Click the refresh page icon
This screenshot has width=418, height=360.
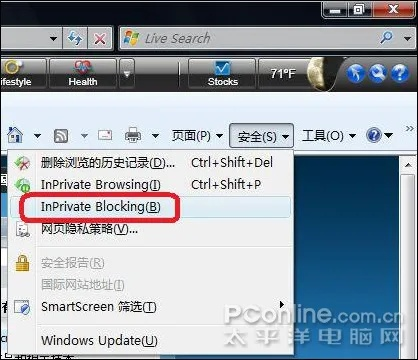click(75, 39)
